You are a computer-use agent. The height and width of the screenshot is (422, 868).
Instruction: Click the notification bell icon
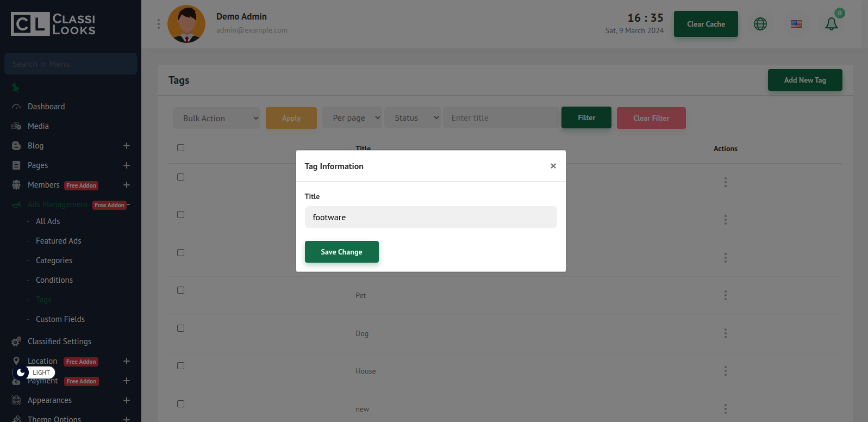[831, 24]
